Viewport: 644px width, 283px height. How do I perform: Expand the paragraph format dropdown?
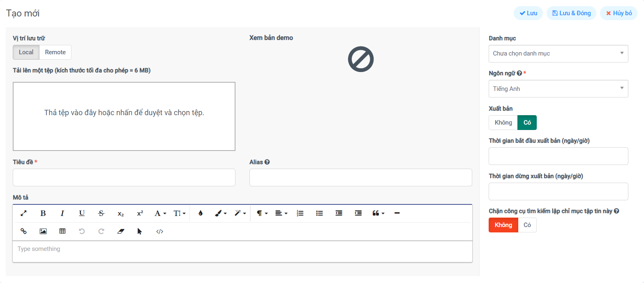262,213
